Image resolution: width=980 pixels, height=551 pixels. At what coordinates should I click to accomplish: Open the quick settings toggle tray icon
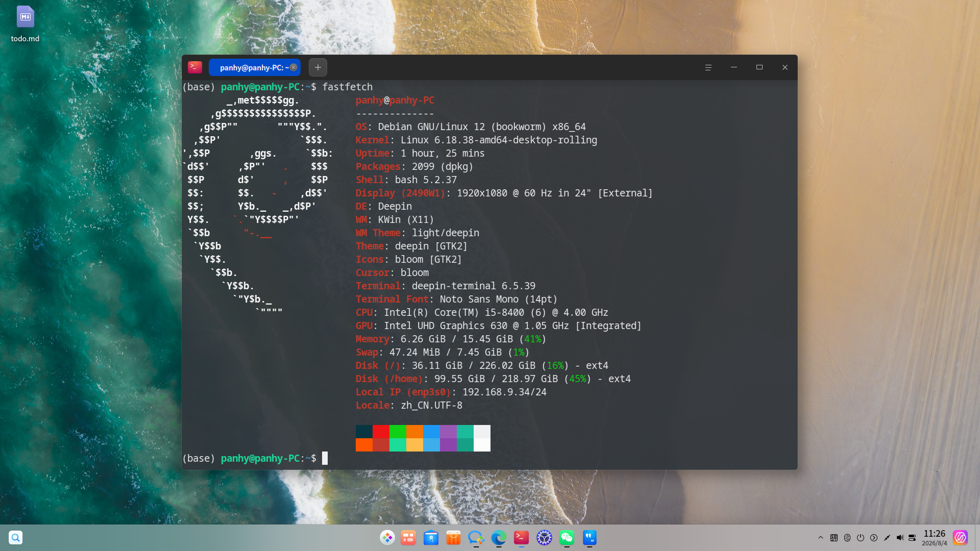pyautogui.click(x=912, y=538)
